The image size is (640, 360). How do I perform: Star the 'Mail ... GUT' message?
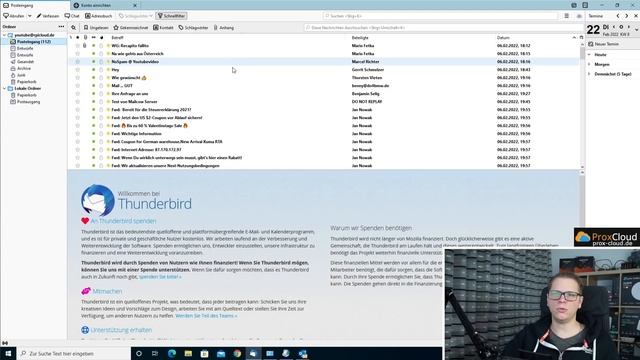[x=78, y=86]
